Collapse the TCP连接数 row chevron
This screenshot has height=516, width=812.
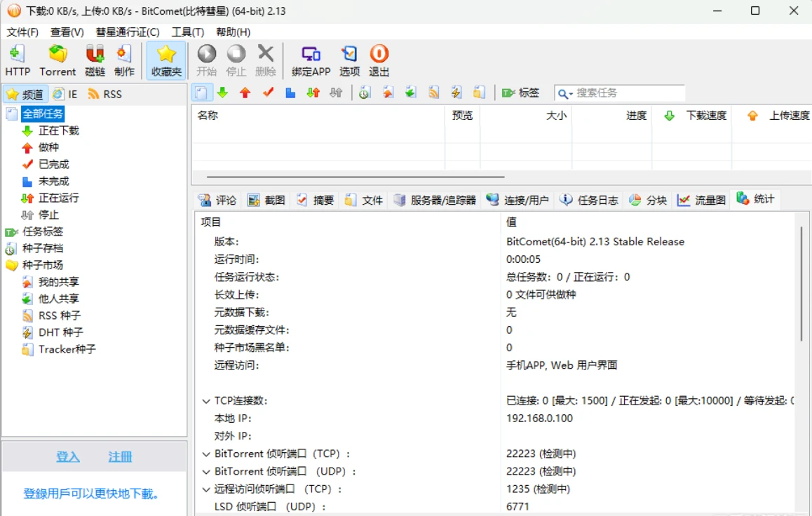pyautogui.click(x=206, y=401)
